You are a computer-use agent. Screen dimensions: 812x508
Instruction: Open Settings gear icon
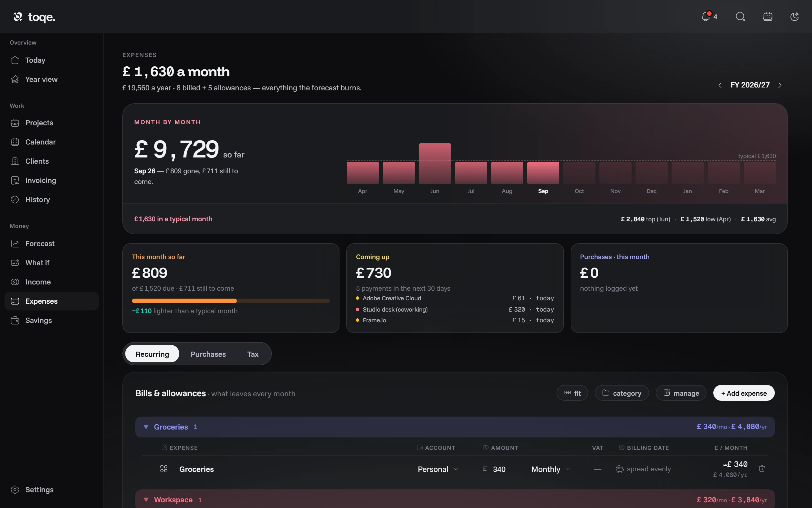click(x=15, y=490)
